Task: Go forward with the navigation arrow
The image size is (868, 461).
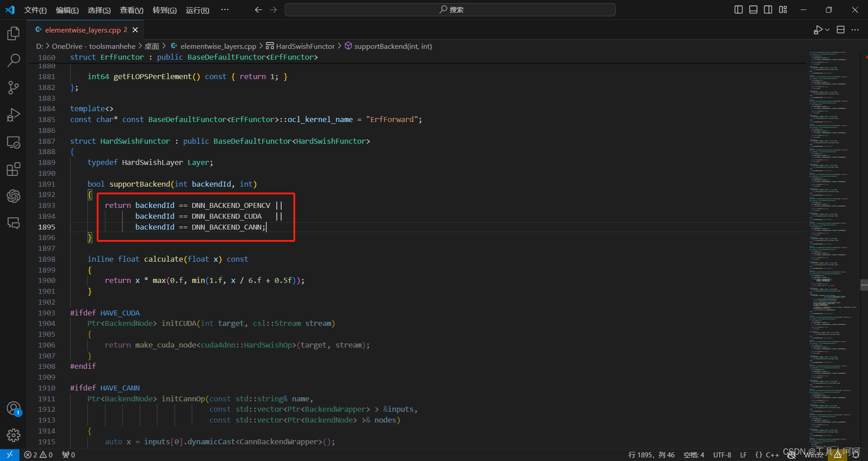Action: click(273, 9)
